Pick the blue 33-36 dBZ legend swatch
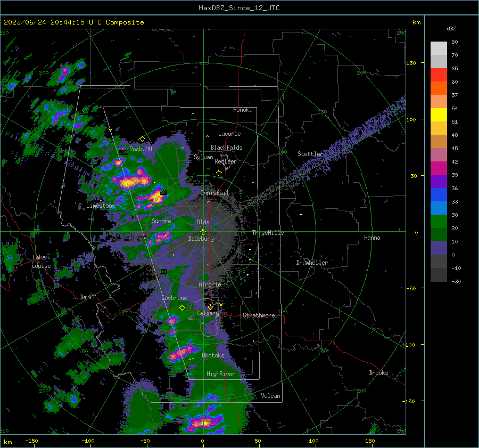Viewport: 479px width, 448px height. [x=439, y=195]
